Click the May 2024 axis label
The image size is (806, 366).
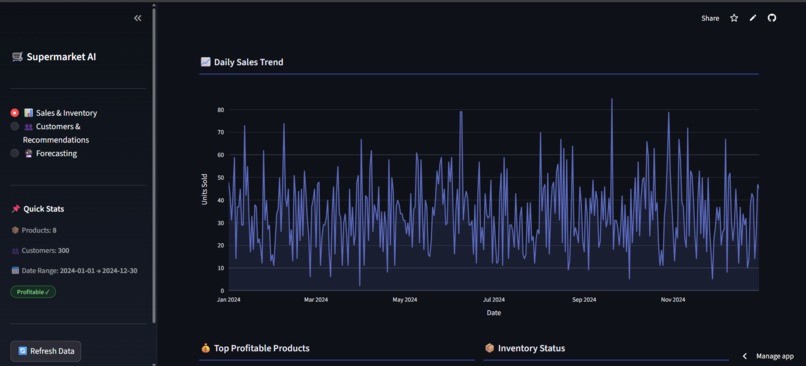click(x=405, y=300)
